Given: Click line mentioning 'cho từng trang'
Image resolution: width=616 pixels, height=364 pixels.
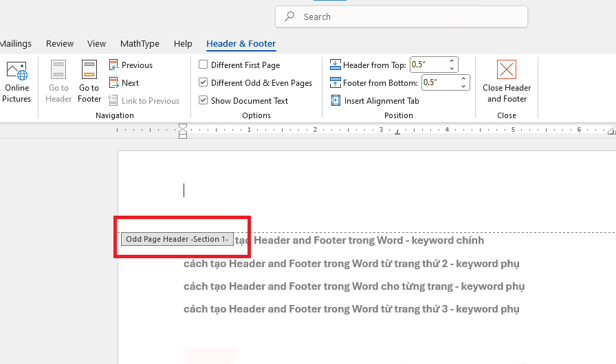Looking at the screenshot, I should (x=354, y=286).
